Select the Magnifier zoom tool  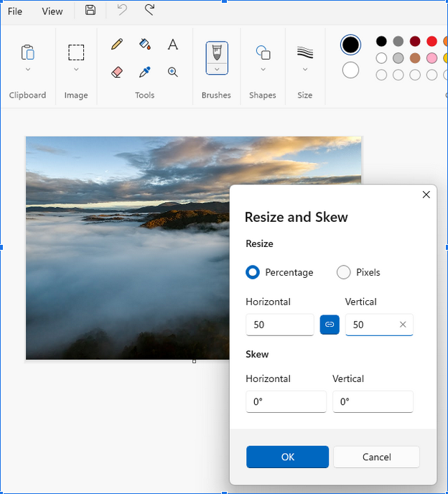point(172,72)
